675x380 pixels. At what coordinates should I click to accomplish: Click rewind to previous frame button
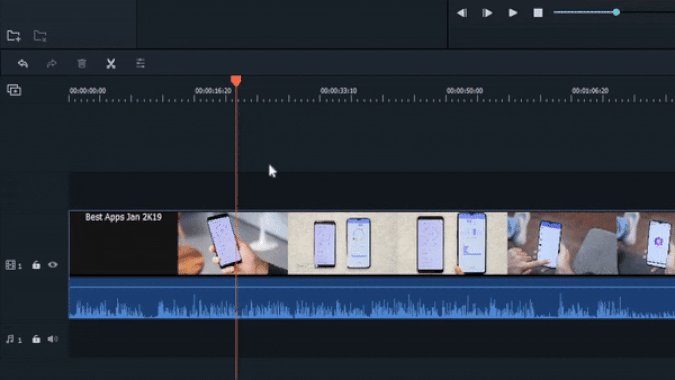[462, 13]
